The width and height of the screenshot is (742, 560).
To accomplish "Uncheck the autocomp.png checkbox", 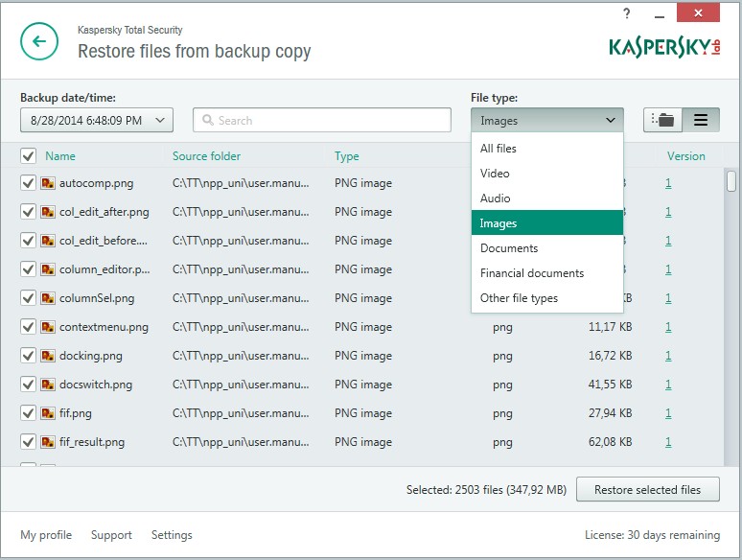I will pyautogui.click(x=29, y=183).
